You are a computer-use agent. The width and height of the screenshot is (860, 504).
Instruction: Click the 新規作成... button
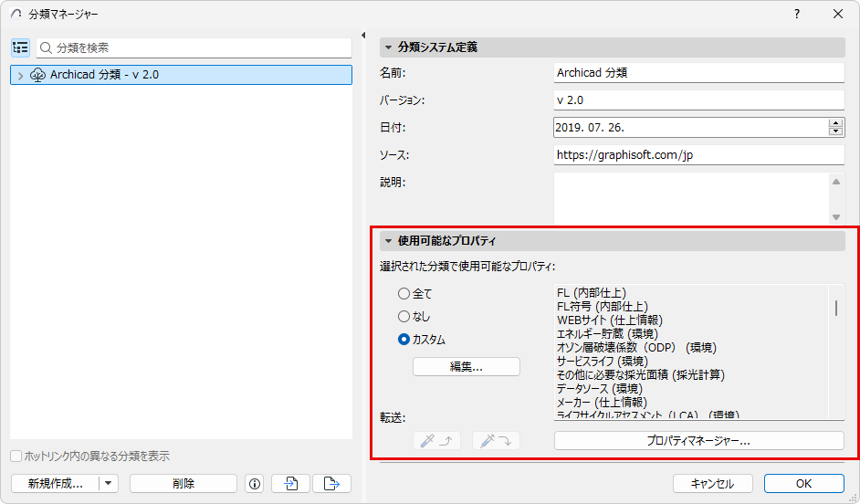pyautogui.click(x=55, y=484)
